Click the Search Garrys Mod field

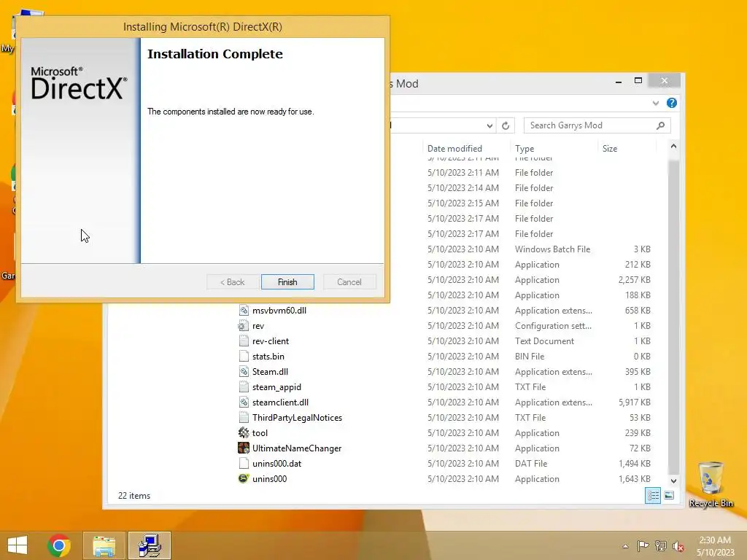click(x=597, y=125)
